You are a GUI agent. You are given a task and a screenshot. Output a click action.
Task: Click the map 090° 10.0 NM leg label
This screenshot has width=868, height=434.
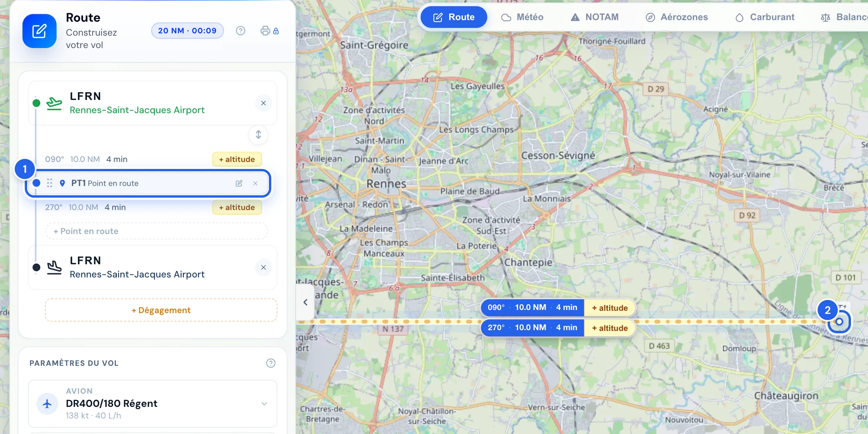(x=532, y=308)
